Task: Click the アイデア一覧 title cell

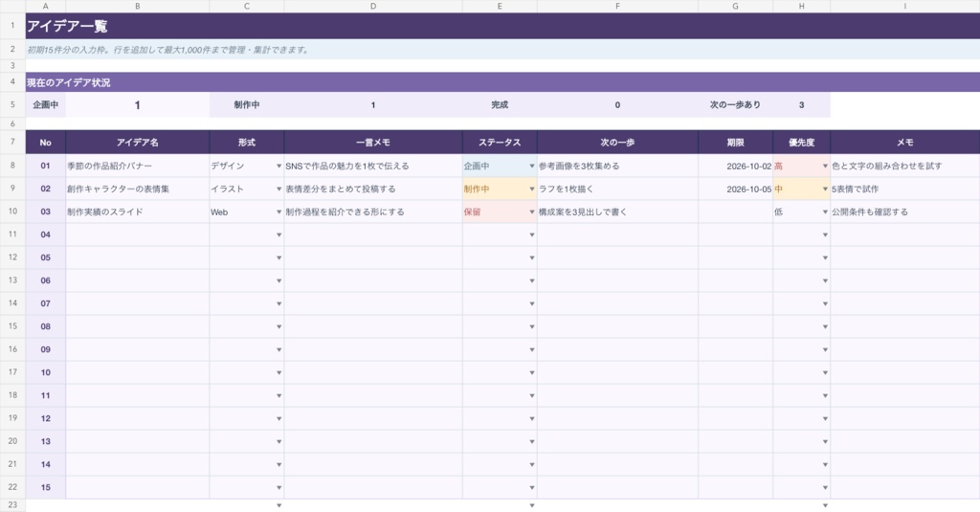Action: pos(502,26)
